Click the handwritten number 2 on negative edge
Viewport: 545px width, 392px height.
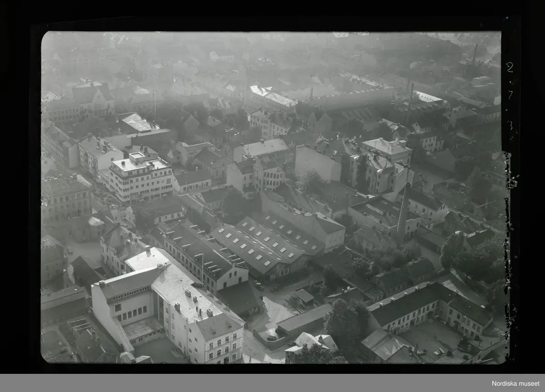[x=509, y=67]
